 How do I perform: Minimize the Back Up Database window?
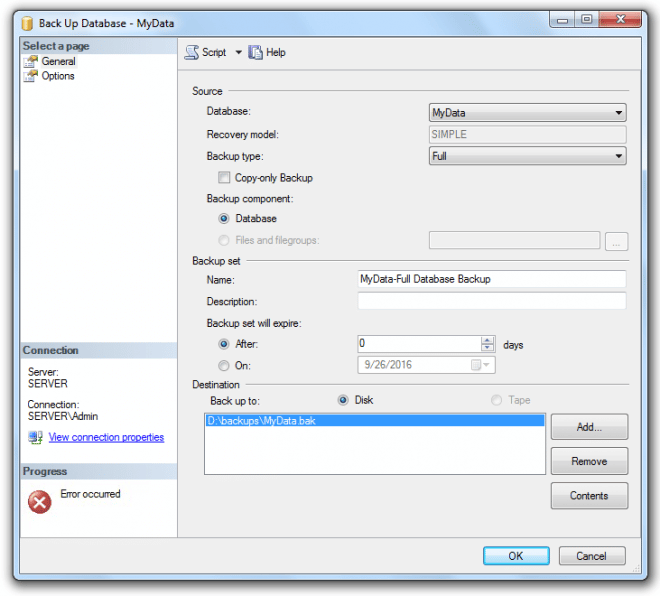tap(562, 20)
